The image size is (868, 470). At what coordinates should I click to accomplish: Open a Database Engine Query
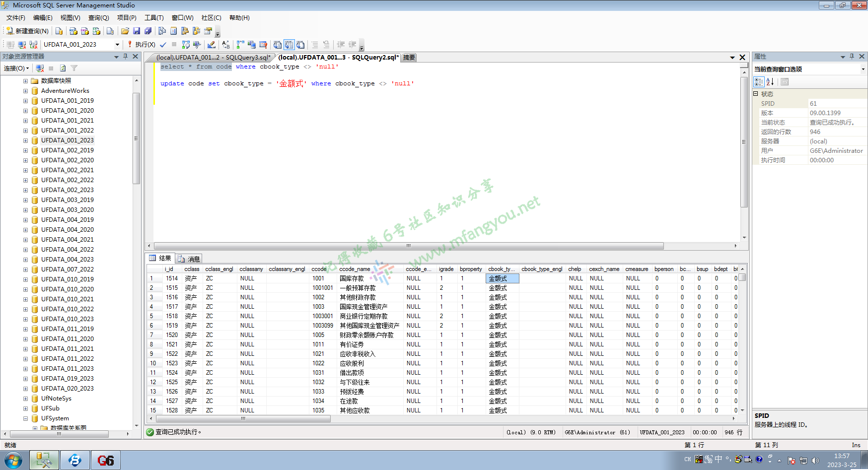pyautogui.click(x=59, y=31)
